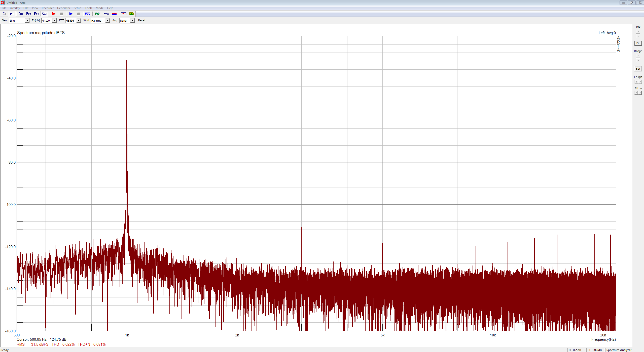Viewport: 644px width, 352px height.
Task: Open the Help menu
Action: tap(110, 8)
